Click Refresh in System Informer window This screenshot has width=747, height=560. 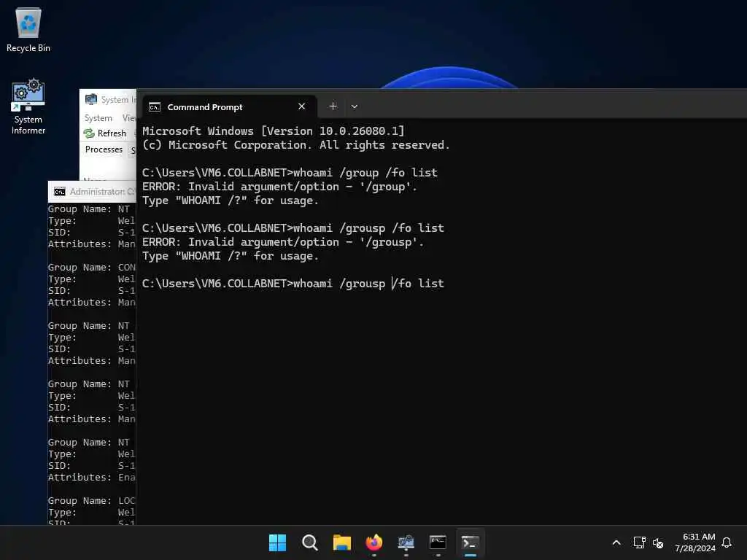pos(105,133)
